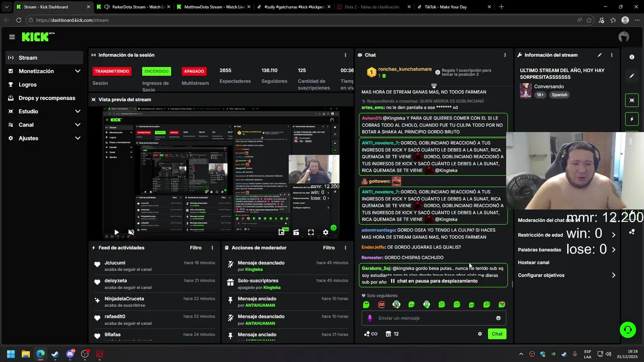Resume chat via 'chat en pausa para desplazamiento'

tap(434, 281)
